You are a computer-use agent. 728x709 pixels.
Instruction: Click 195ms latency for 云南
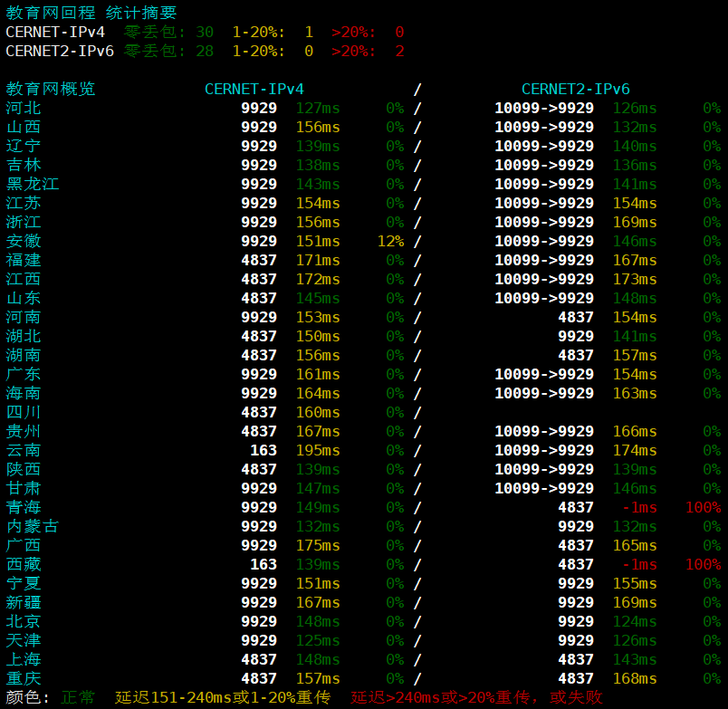click(318, 451)
